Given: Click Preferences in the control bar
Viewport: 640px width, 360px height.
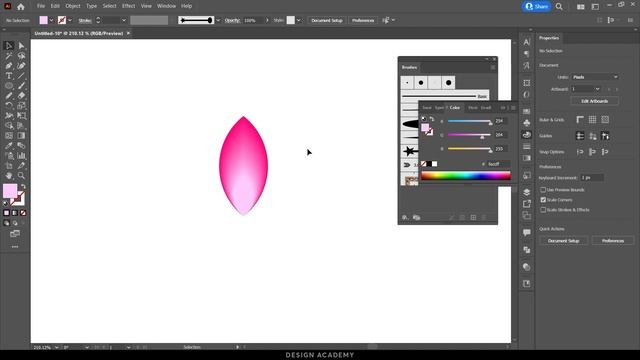Looking at the screenshot, I should [x=363, y=20].
